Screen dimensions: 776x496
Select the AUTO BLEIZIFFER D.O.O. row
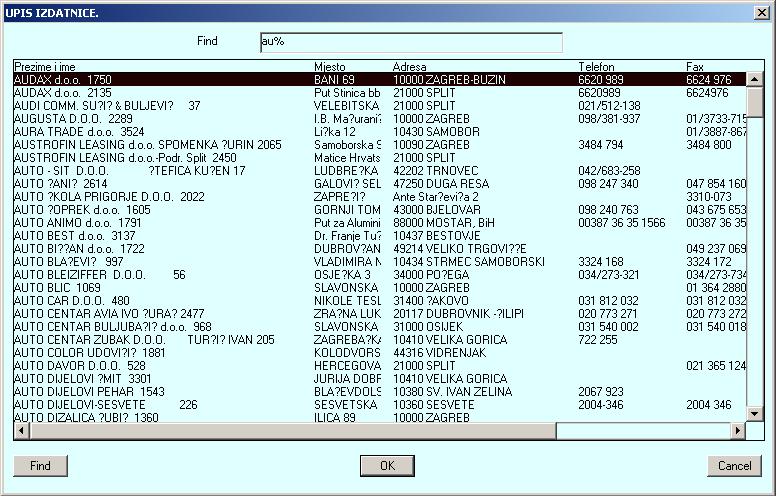[380, 275]
